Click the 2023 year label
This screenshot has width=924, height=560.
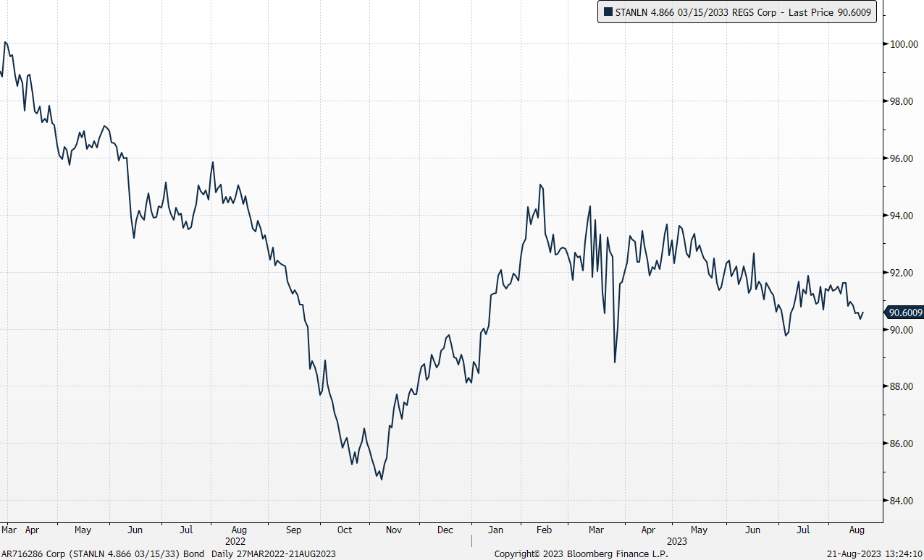(677, 541)
